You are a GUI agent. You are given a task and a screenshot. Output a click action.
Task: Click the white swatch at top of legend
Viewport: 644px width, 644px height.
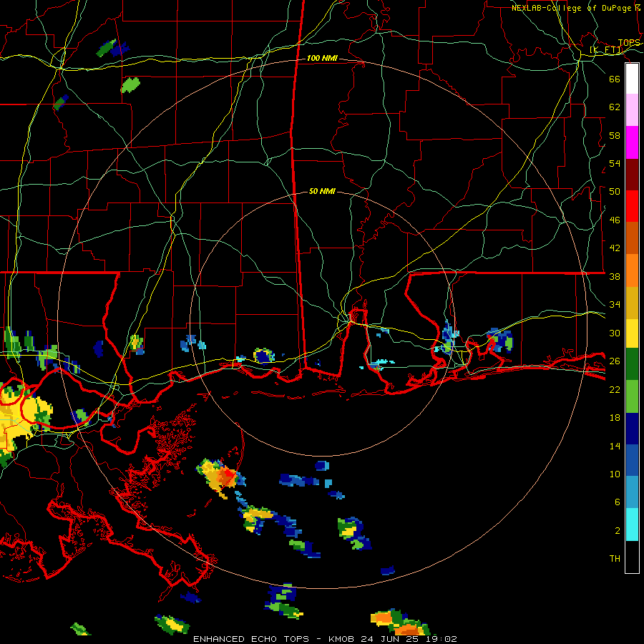[x=632, y=79]
